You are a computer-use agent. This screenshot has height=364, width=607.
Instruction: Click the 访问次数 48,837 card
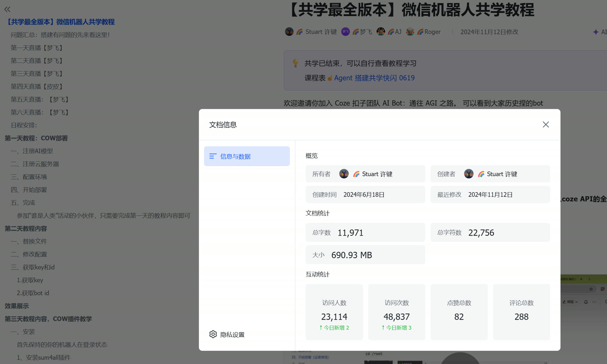(x=396, y=312)
